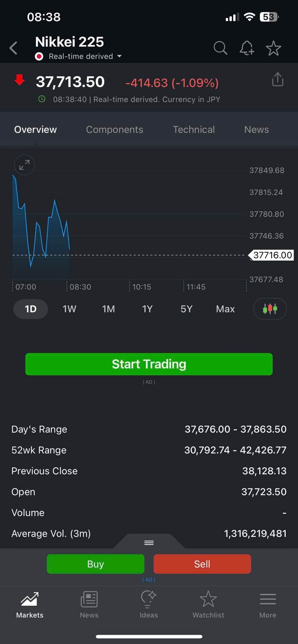Add Nikkei 225 to watchlist star
The image size is (298, 644).
(x=273, y=48)
